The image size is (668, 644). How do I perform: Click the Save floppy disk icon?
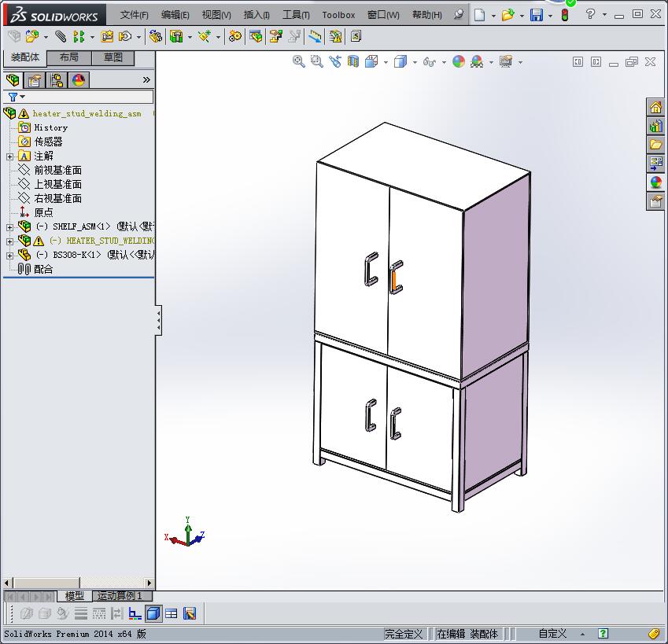click(x=537, y=15)
